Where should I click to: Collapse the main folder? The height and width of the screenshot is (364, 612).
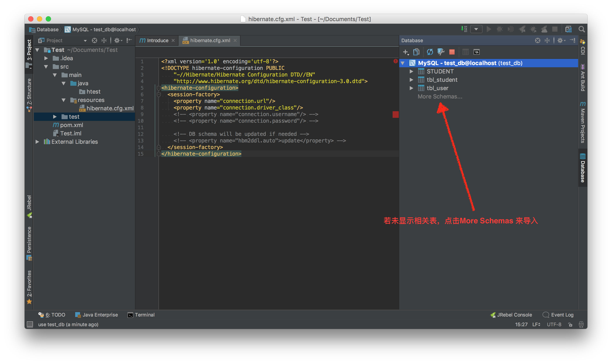(55, 75)
